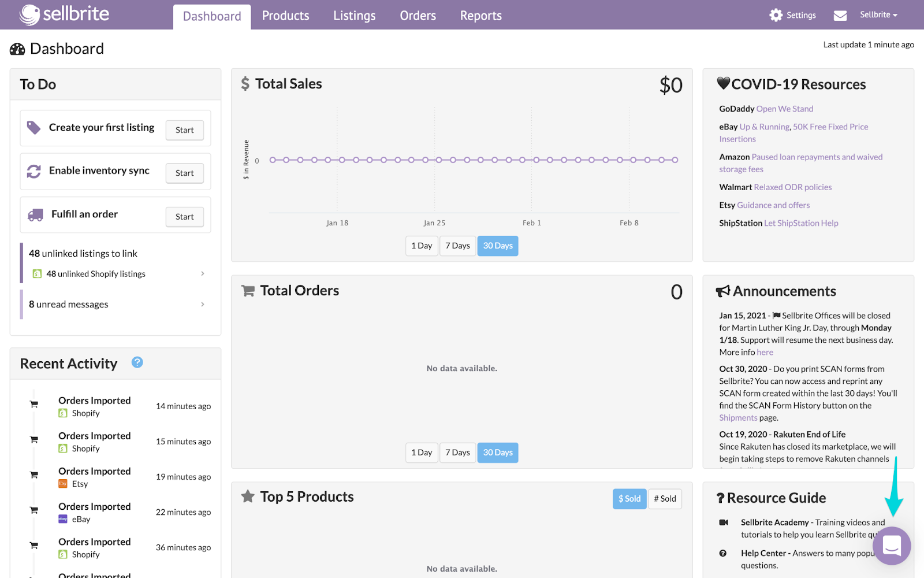
Task: Click the Sellbrite logo
Action: pos(64,14)
